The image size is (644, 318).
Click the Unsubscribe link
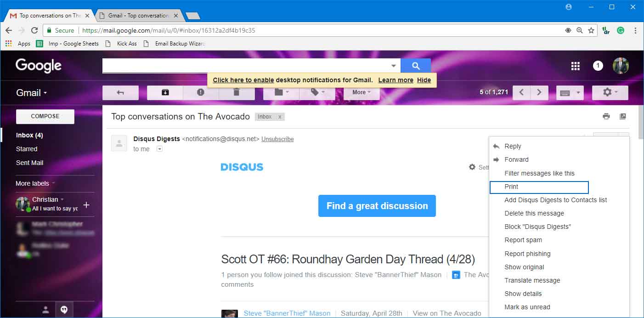[277, 139]
